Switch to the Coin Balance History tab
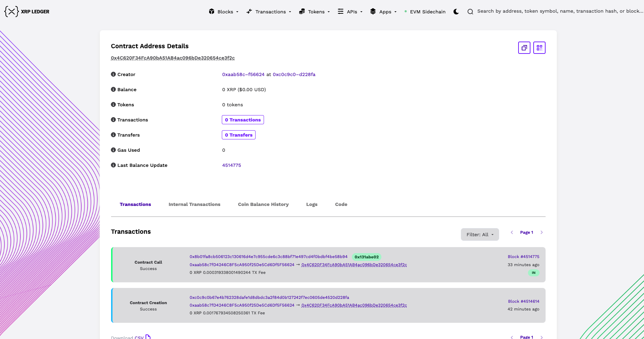644x339 pixels. [263, 204]
